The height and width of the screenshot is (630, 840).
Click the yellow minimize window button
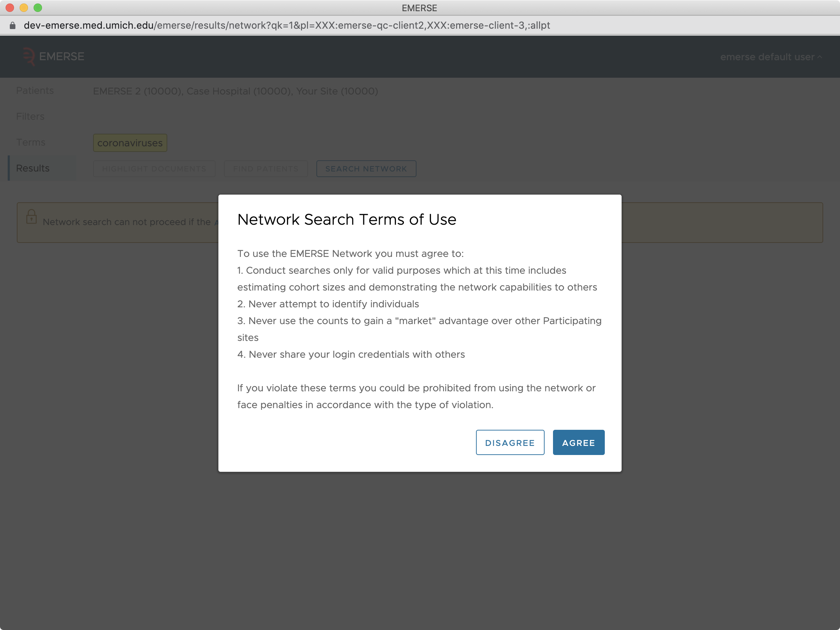pyautogui.click(x=24, y=8)
